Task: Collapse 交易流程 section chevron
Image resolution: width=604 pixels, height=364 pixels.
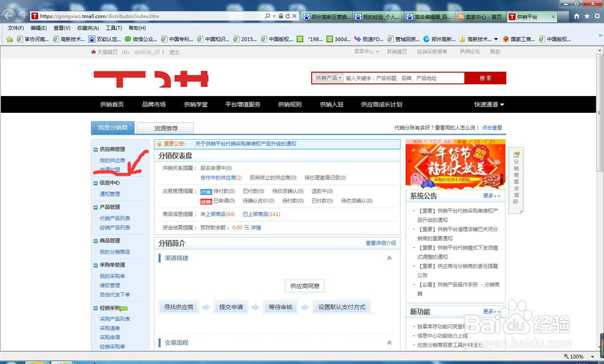Action: (x=390, y=342)
